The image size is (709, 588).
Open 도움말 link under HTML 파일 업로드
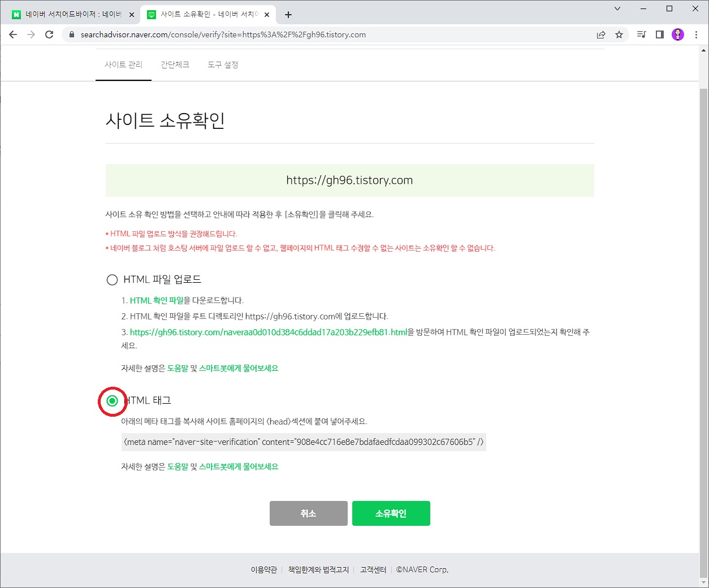pos(178,368)
